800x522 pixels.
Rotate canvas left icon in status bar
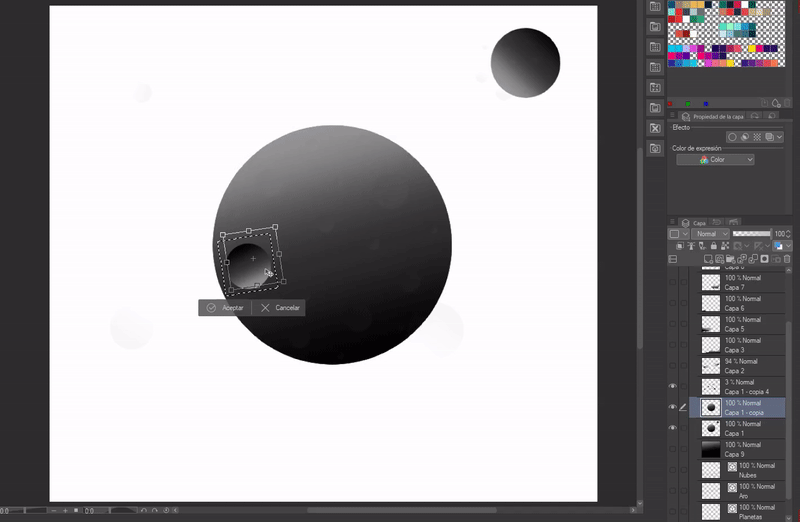tap(143, 510)
